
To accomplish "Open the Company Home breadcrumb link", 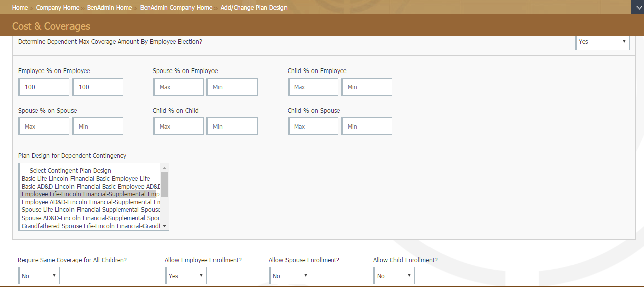I will point(57,8).
